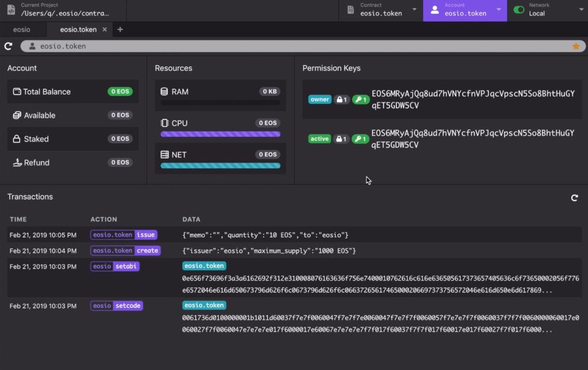Click the NET 0 EOS badge

click(268, 155)
